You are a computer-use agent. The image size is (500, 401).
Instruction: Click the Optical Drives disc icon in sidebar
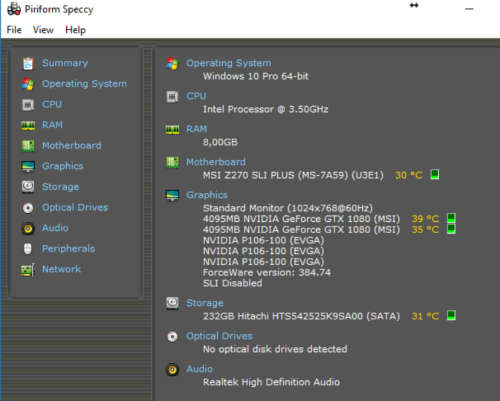(28, 208)
